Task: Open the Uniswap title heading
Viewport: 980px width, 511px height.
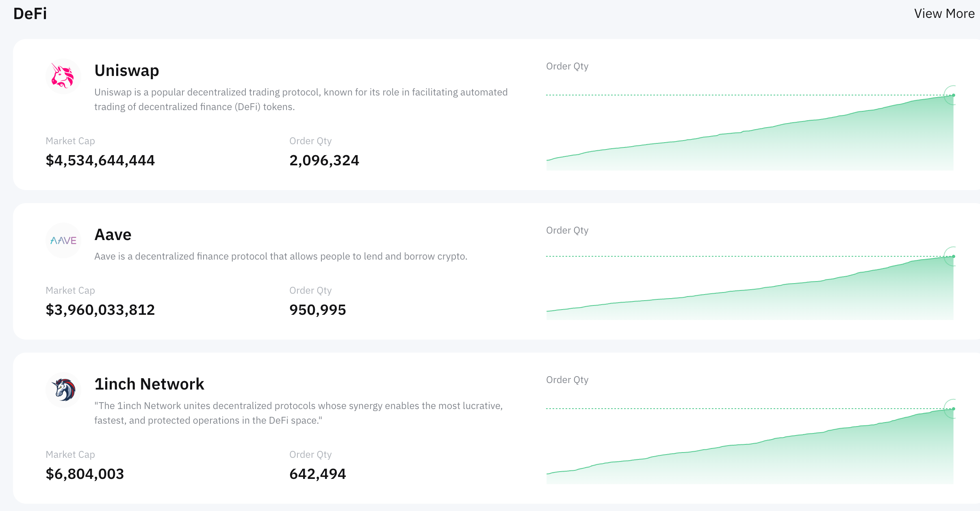Action: [126, 70]
